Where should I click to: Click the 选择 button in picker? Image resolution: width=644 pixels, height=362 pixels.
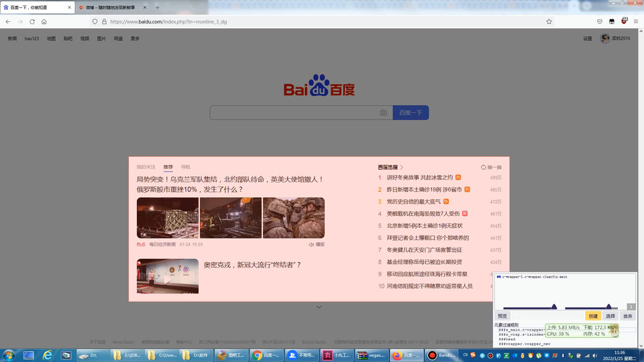click(610, 316)
